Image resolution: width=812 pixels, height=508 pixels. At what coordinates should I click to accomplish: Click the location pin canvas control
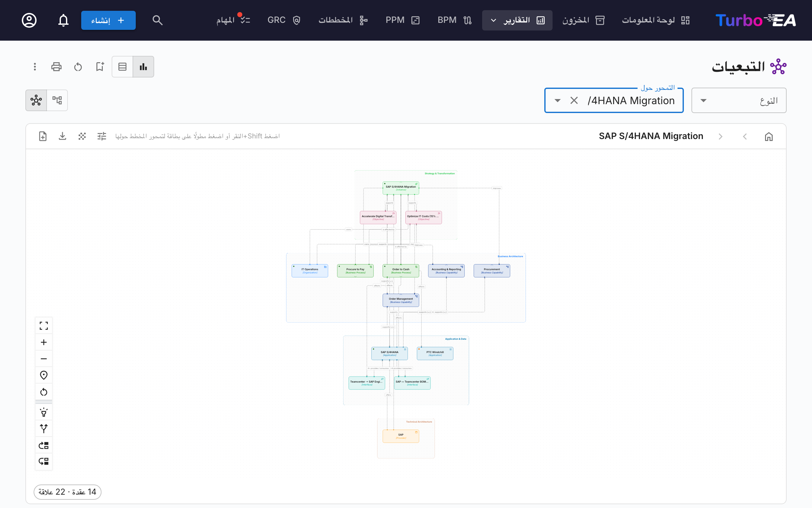pyautogui.click(x=44, y=375)
